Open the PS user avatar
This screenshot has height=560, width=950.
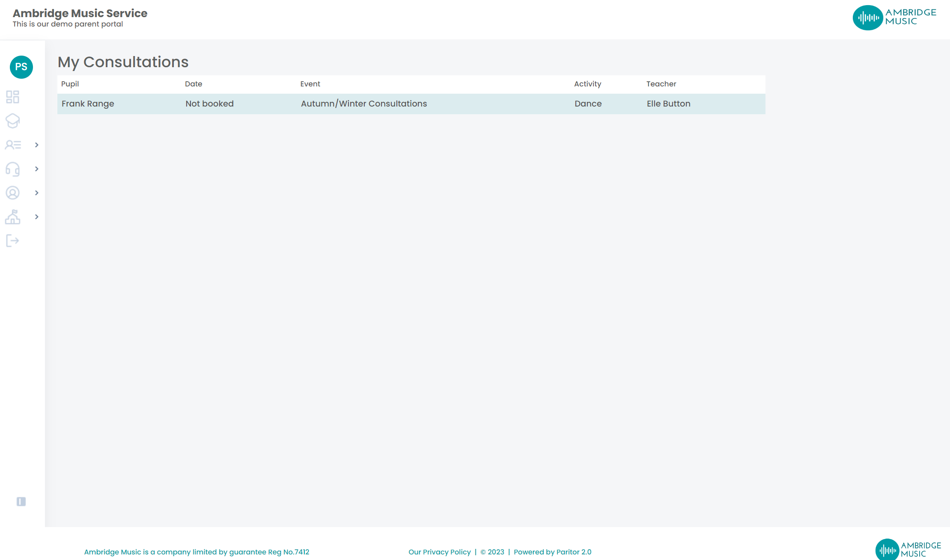click(x=21, y=67)
